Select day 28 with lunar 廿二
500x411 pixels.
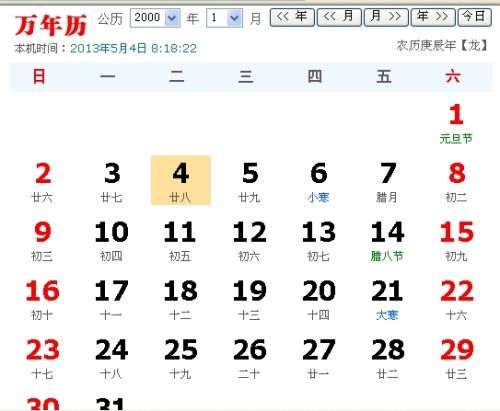click(387, 359)
